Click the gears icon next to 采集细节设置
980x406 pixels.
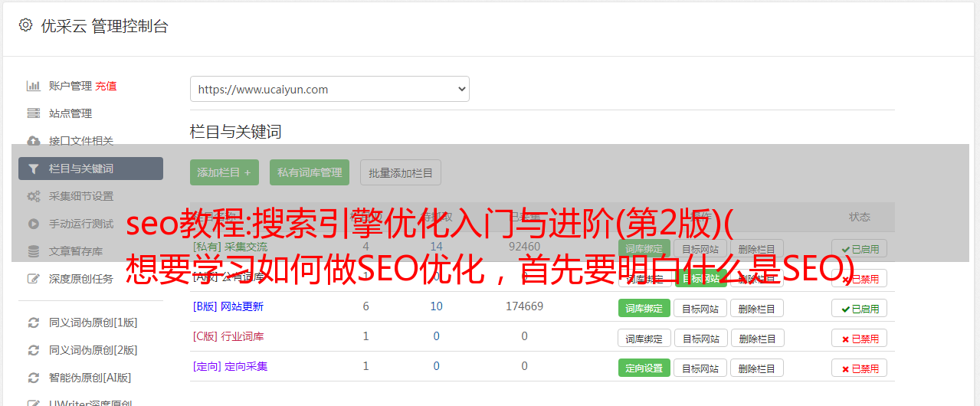coord(34,196)
